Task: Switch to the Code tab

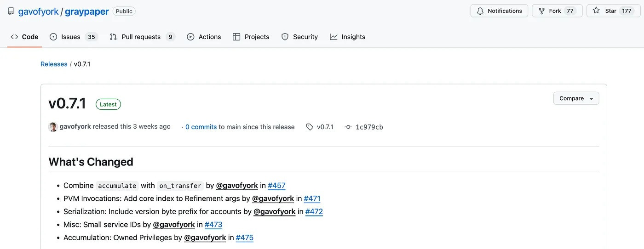Action: pos(24,37)
